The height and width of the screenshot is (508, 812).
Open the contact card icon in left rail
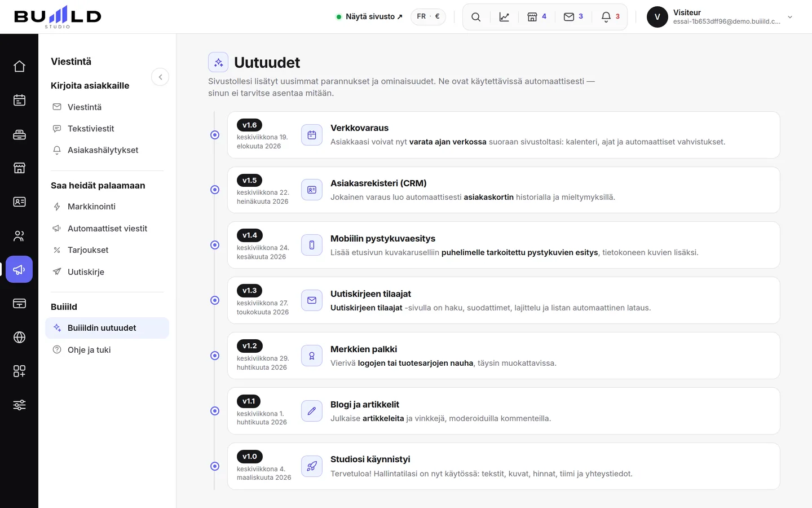point(19,202)
